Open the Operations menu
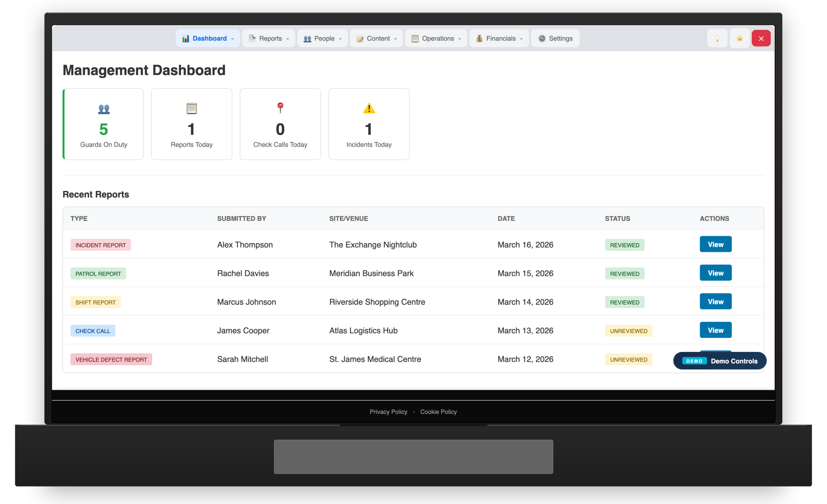The height and width of the screenshot is (504, 827). [x=438, y=38]
